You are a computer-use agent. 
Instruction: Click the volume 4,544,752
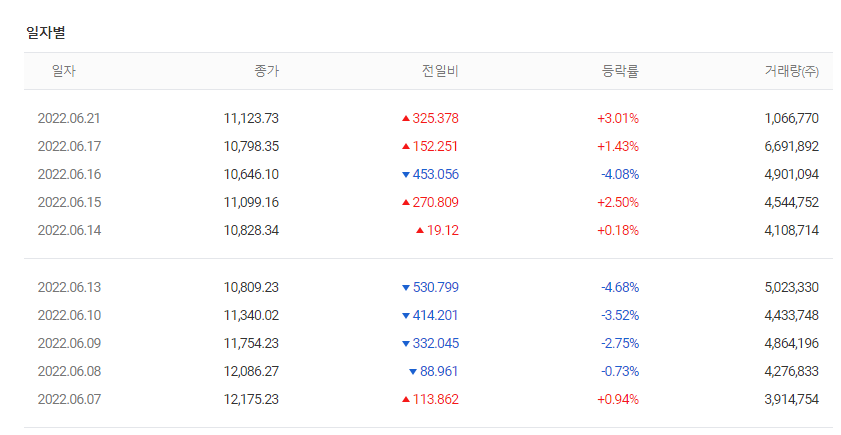coord(792,202)
